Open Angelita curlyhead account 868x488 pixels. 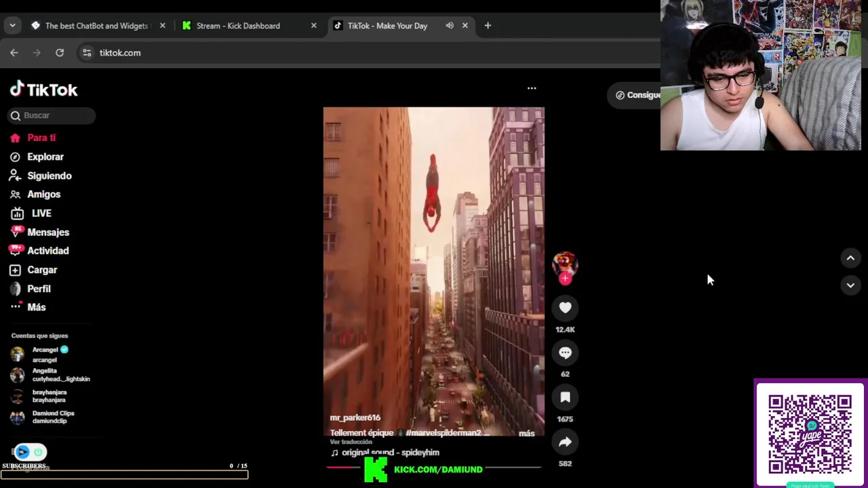pos(50,375)
